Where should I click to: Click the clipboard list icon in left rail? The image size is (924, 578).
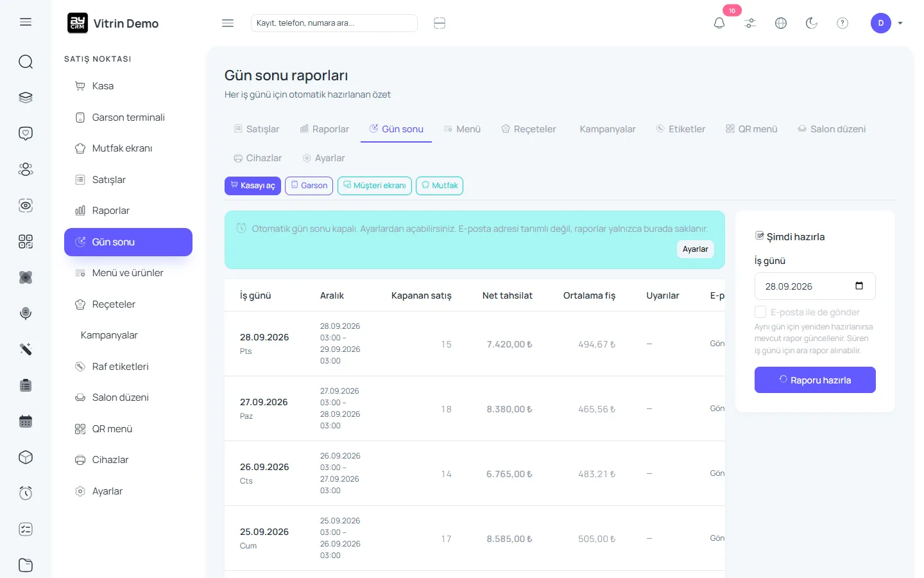26,385
